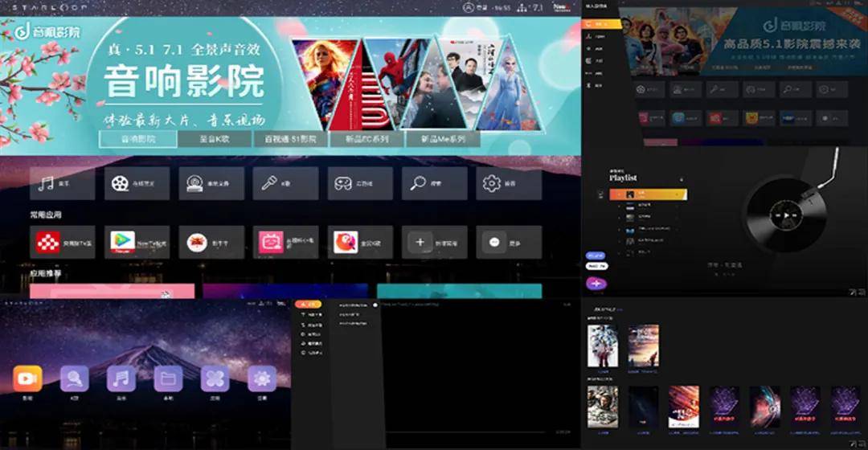Viewport: 868px width, 450px height.
Task: Open the purple four-petal apps launcher icon
Action: coord(215,378)
